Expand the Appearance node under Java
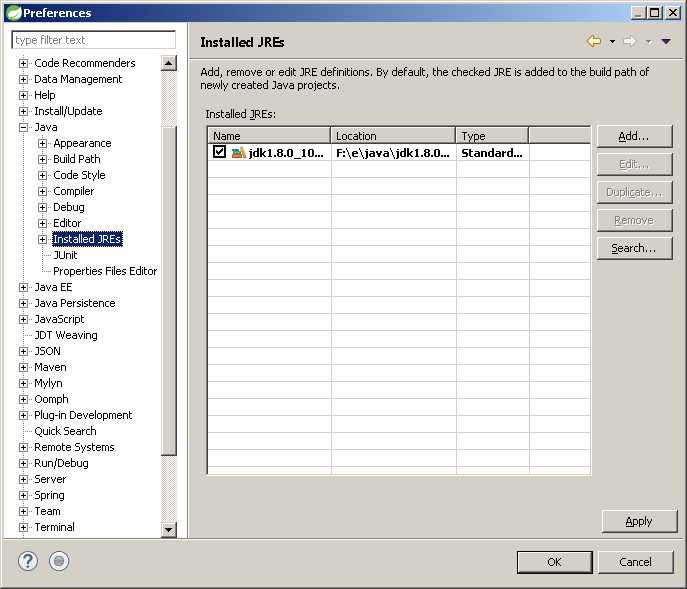687x589 pixels. point(42,143)
